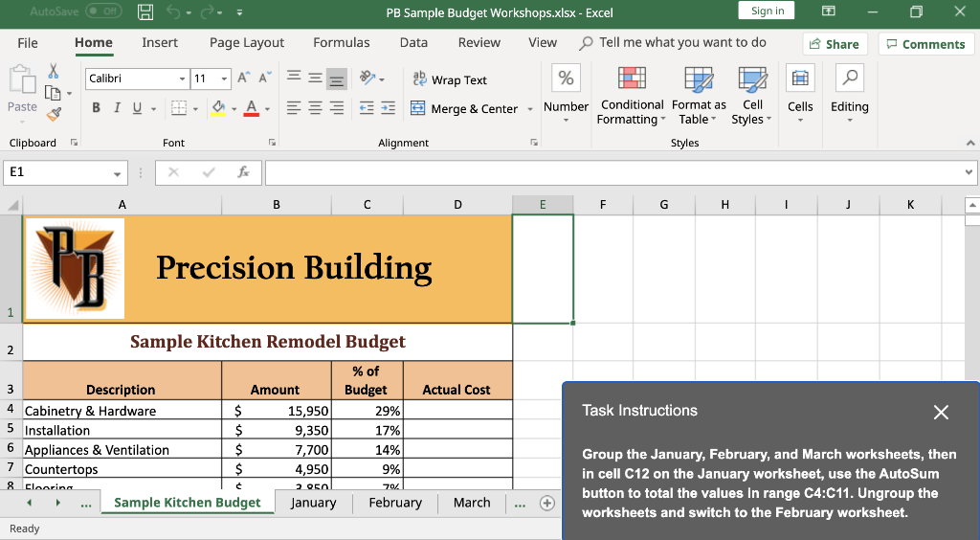Image resolution: width=980 pixels, height=540 pixels.
Task: Switch to the Review tab
Action: (x=479, y=42)
